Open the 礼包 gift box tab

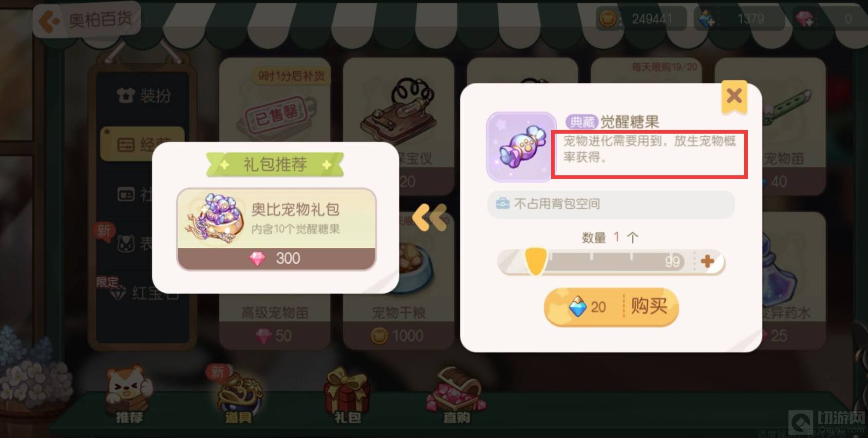click(348, 395)
